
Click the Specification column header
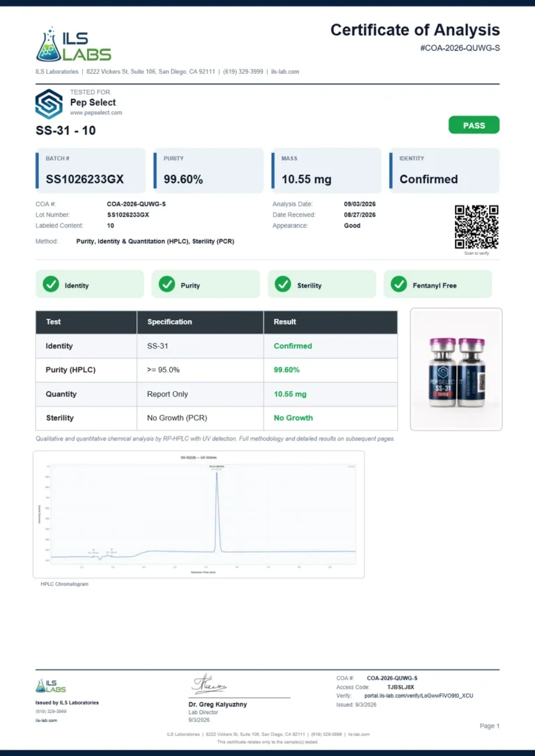pyautogui.click(x=200, y=322)
